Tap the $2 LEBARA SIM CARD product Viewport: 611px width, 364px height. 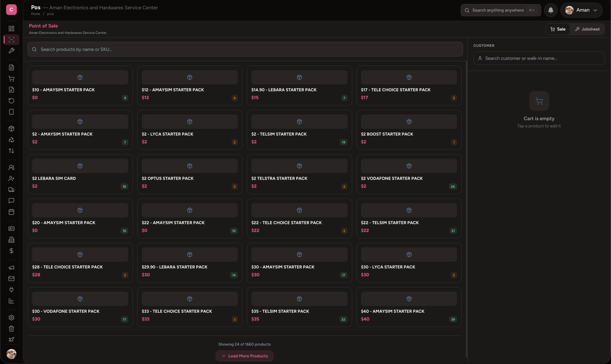pos(80,174)
